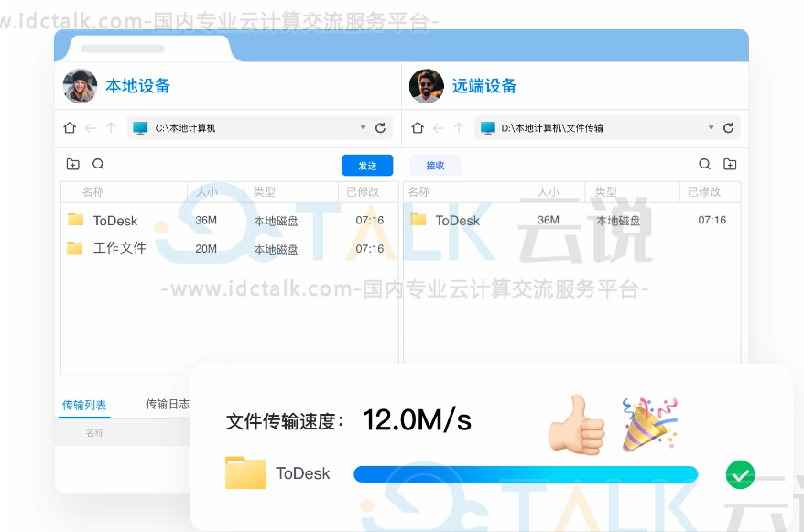This screenshot has width=804, height=532.
Task: Click the 发送 send button
Action: coord(367,166)
